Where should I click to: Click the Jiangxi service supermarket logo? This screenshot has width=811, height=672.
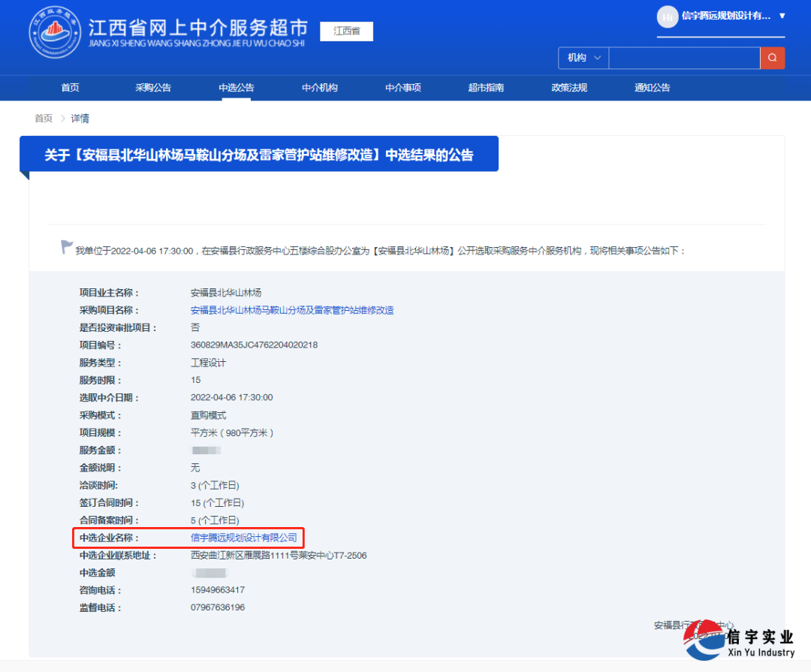54,34
